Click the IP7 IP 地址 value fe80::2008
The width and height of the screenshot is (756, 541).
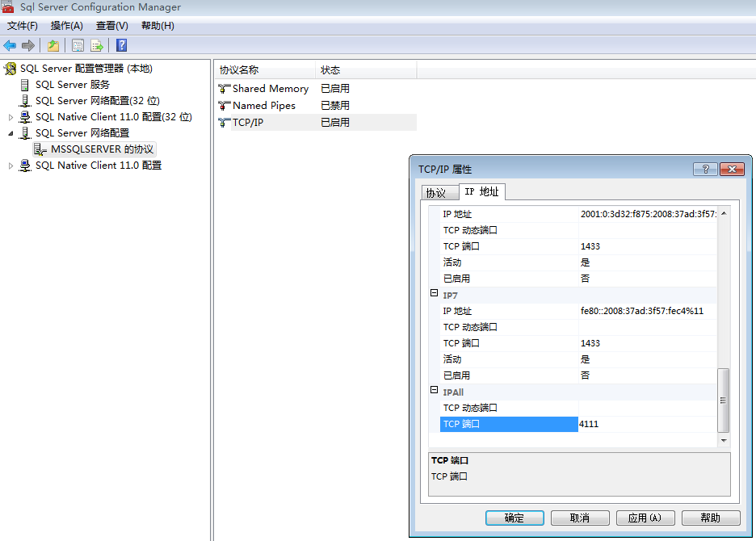648,311
